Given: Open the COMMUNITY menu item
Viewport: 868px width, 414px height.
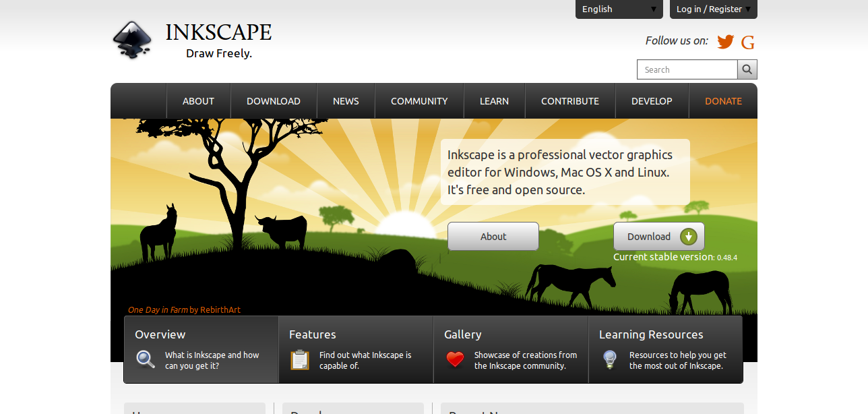Looking at the screenshot, I should coord(419,101).
